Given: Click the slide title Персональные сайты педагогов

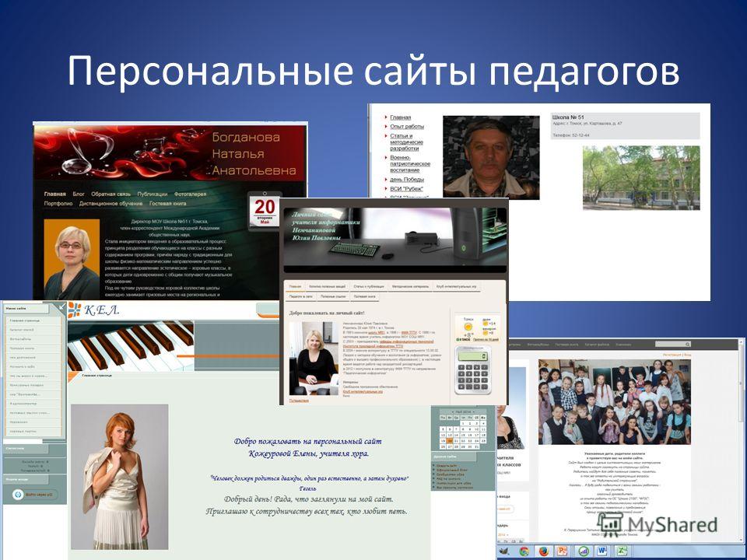Looking at the screenshot, I should click(373, 72).
